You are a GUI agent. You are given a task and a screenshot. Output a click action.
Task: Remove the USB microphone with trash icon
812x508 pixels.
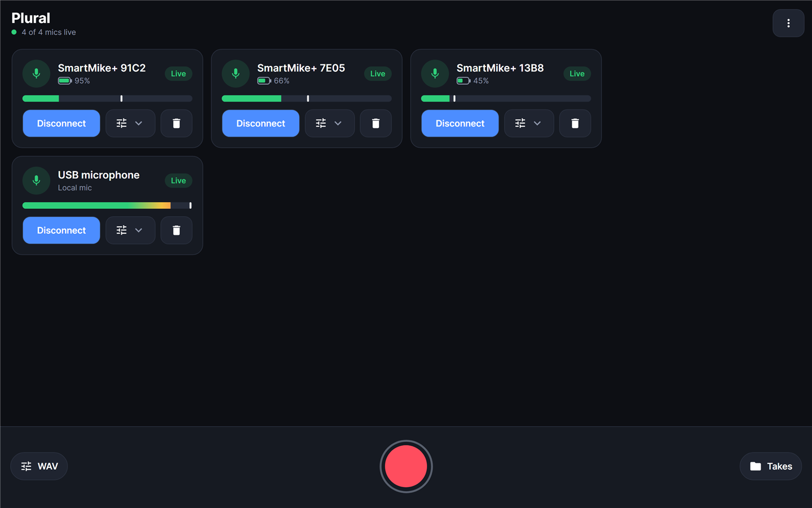(x=176, y=230)
